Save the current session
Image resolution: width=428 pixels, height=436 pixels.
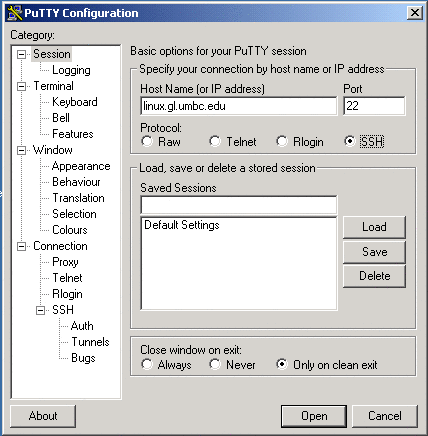tap(374, 252)
